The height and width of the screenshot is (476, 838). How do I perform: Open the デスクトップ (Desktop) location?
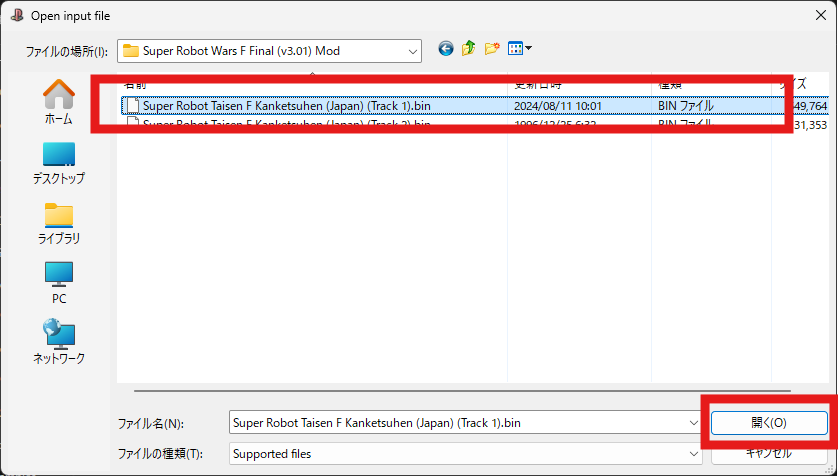(59, 163)
